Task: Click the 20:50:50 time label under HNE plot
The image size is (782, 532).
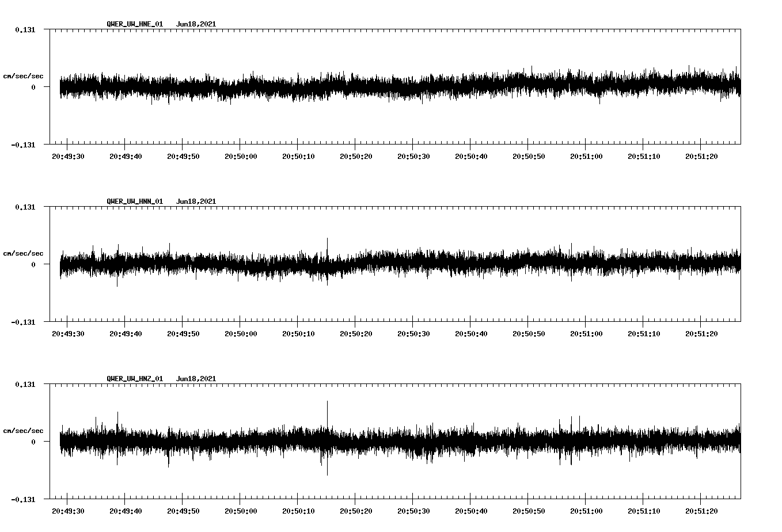Action: pyautogui.click(x=529, y=156)
